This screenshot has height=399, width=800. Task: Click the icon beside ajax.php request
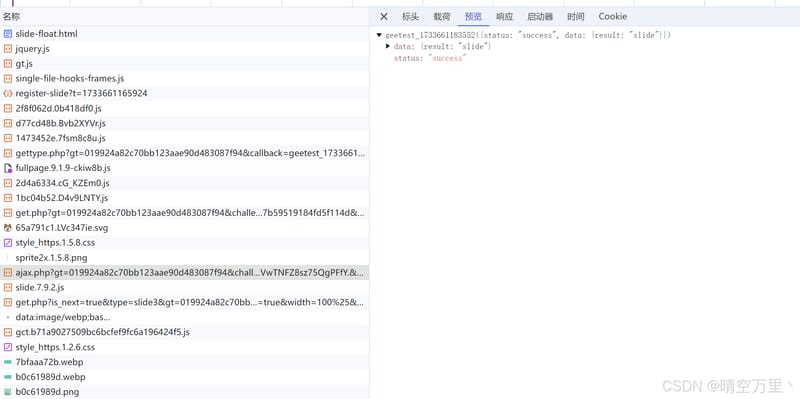click(x=8, y=273)
